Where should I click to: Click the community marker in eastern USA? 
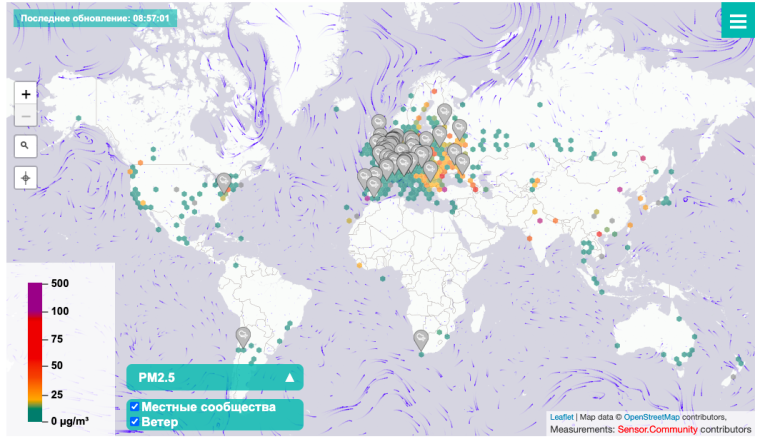pyautogui.click(x=224, y=181)
